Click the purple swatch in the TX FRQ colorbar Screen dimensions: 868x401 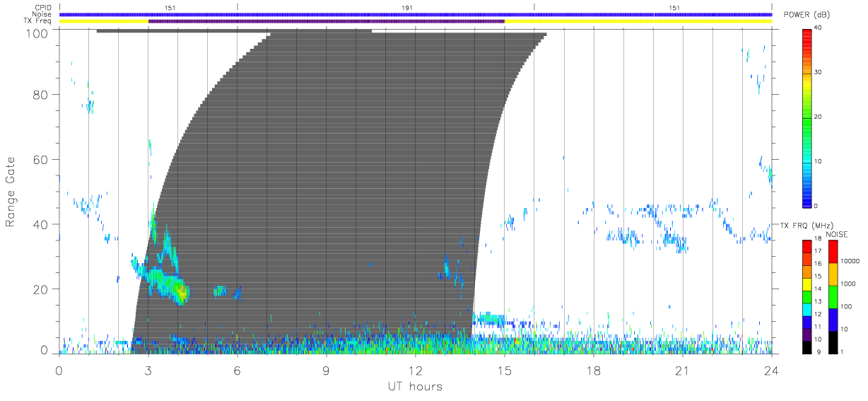pos(807,333)
